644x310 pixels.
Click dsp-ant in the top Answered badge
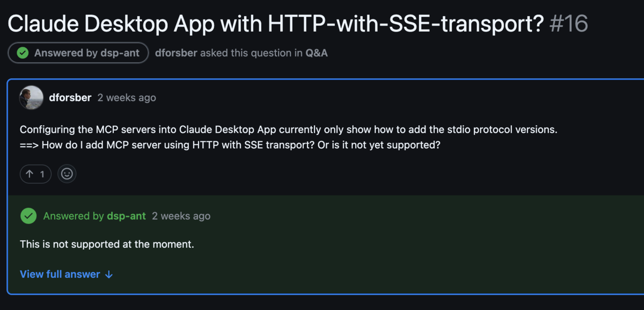coord(120,53)
